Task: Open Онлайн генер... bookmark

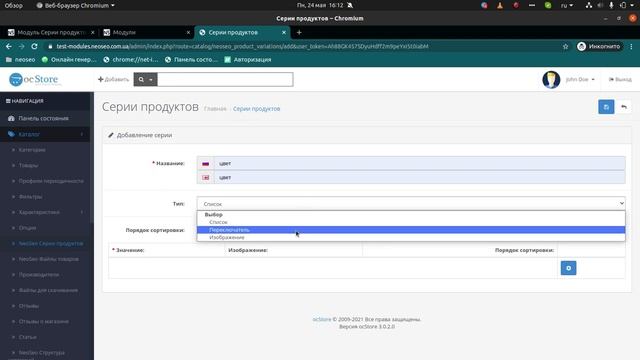Action: pos(69,60)
